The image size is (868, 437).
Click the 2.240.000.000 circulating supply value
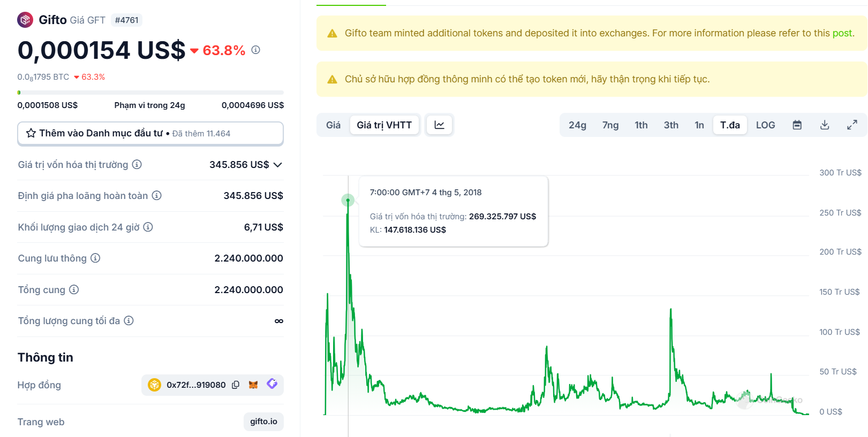pyautogui.click(x=248, y=258)
